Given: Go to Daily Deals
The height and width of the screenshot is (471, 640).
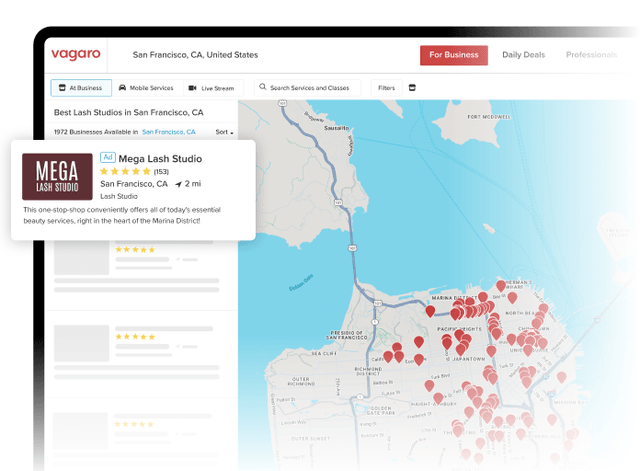Looking at the screenshot, I should pos(524,55).
